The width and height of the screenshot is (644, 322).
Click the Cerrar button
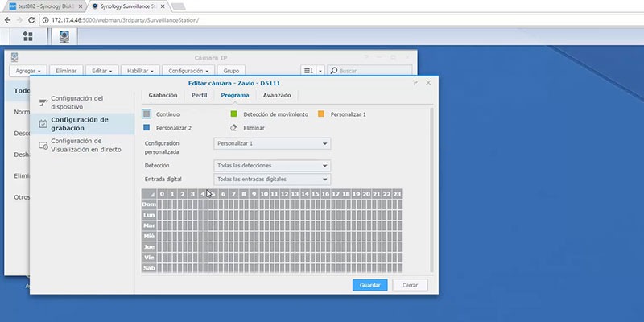tap(410, 285)
